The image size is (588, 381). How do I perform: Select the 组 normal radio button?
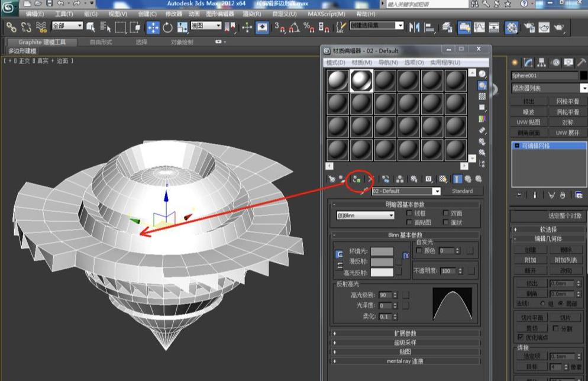click(x=542, y=303)
